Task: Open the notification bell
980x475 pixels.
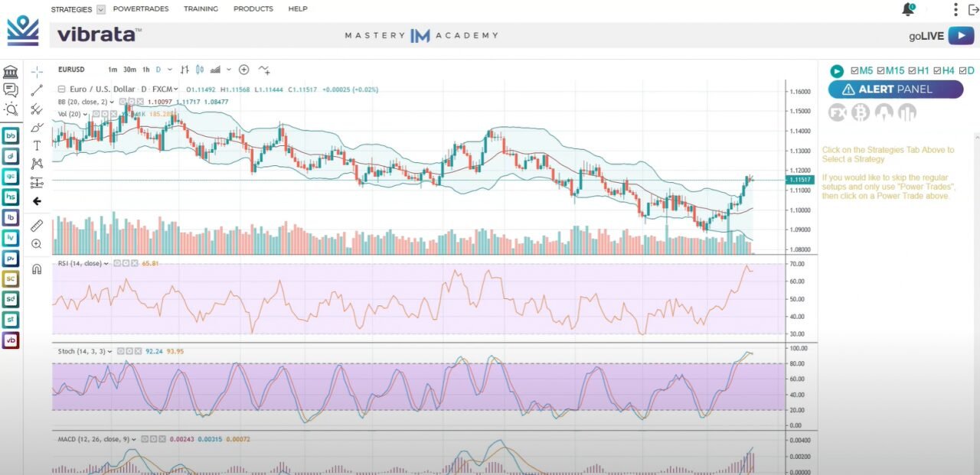Action: point(910,9)
